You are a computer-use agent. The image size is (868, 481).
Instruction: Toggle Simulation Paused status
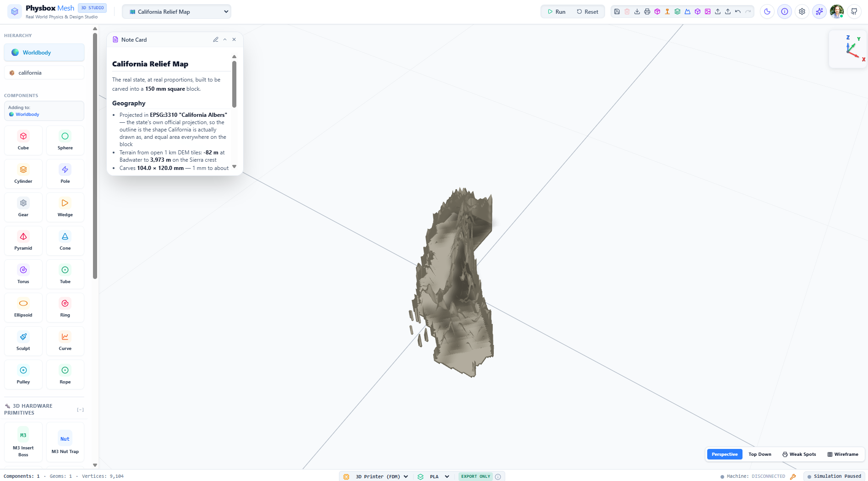(x=834, y=476)
